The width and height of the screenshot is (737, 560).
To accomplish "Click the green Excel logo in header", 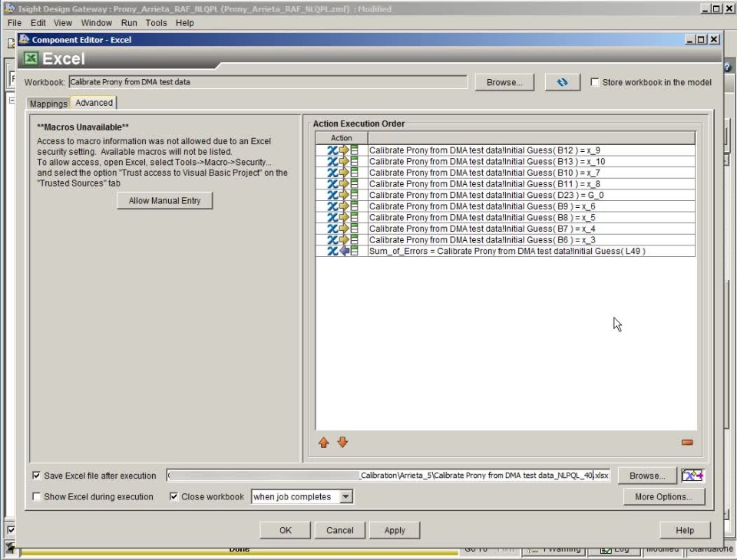I will 31,58.
